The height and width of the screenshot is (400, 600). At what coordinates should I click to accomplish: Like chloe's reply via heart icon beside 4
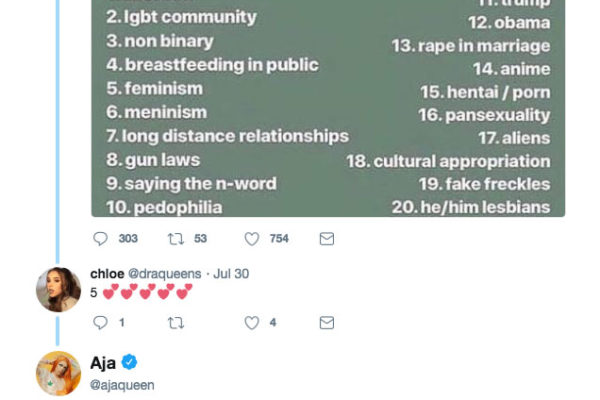tap(252, 323)
